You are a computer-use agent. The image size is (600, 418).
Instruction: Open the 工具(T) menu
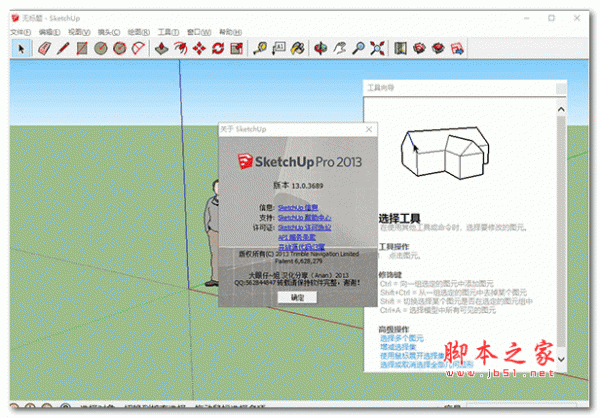168,32
